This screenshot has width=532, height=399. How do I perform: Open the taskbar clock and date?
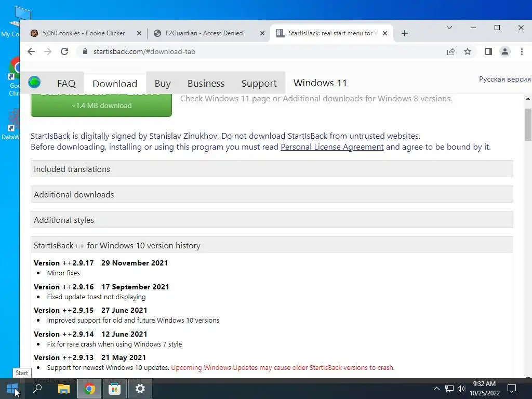(x=485, y=389)
